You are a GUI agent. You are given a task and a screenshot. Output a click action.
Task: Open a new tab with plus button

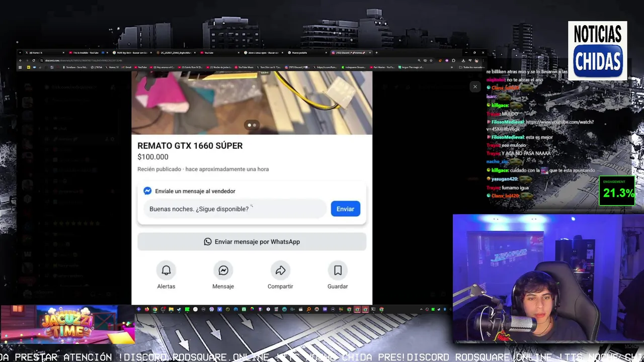(376, 53)
